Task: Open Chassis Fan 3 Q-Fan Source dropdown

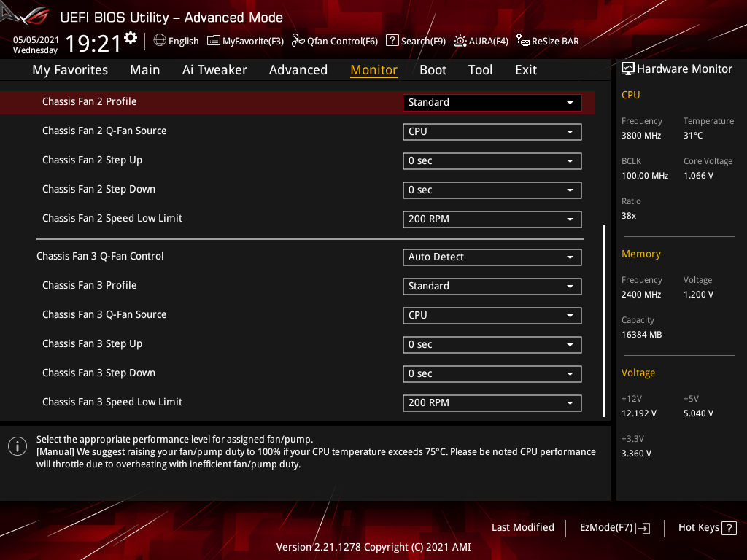Action: (492, 315)
